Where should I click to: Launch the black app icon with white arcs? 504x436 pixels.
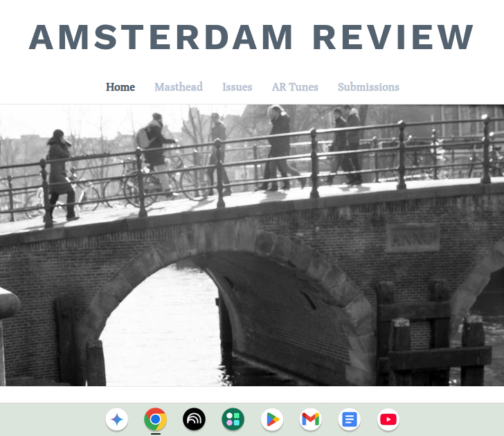click(195, 419)
